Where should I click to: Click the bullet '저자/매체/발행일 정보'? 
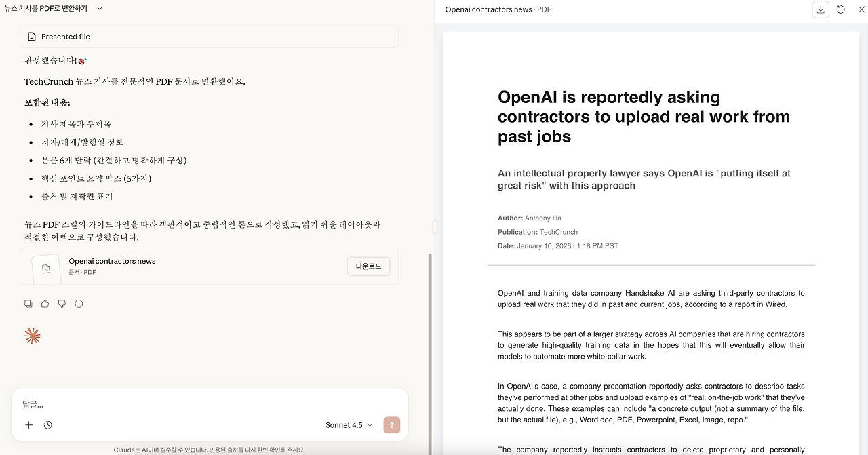[x=83, y=142]
